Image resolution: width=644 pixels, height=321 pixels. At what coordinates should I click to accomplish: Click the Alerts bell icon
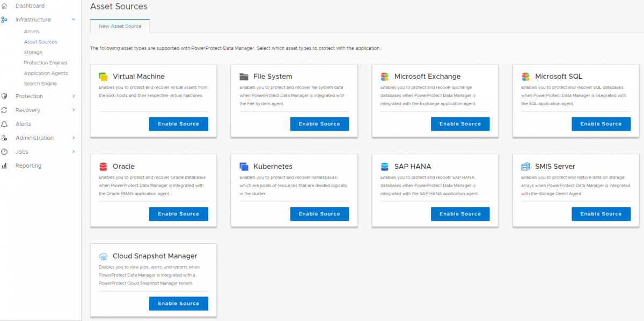coord(4,124)
